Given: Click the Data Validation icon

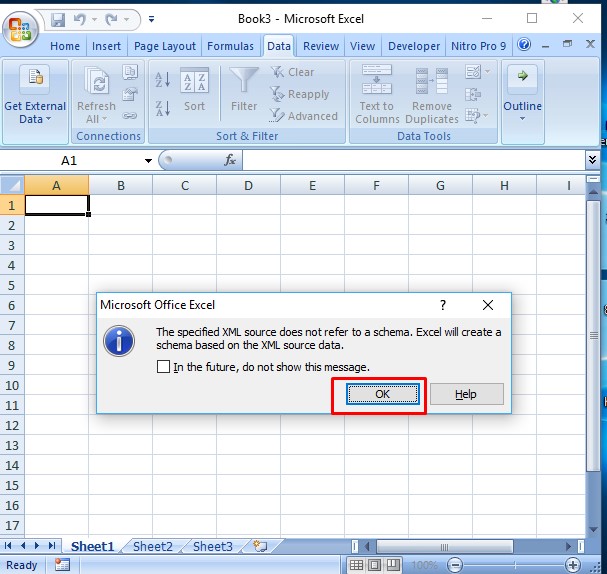Looking at the screenshot, I should (473, 72).
